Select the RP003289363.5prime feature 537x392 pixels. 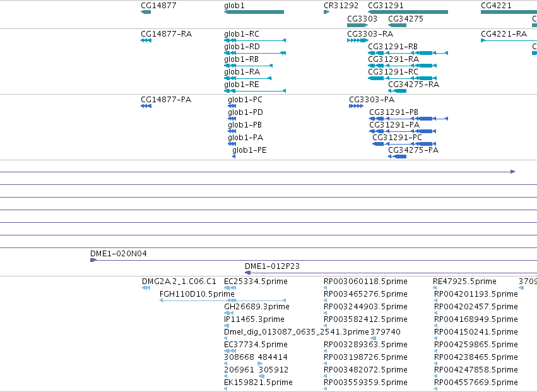[326, 351]
